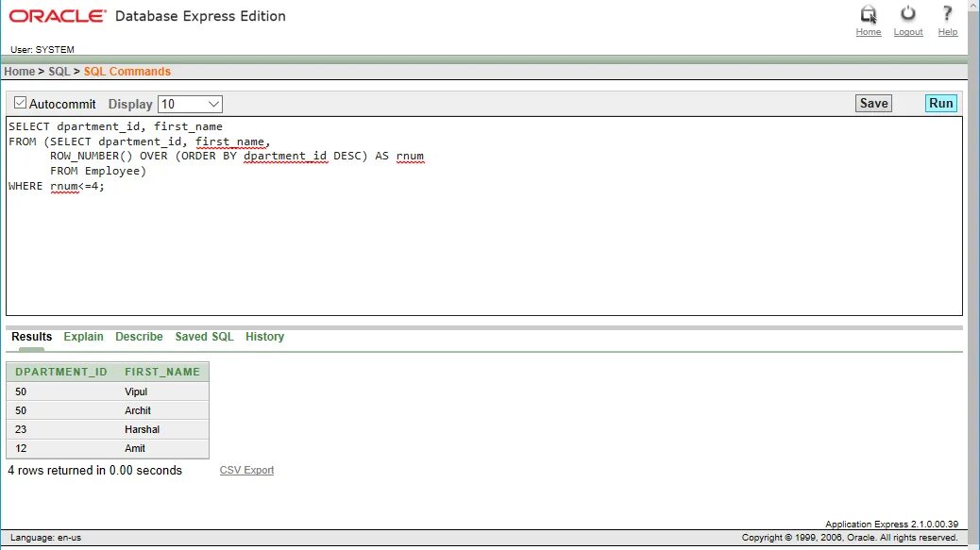Click the Oracle copyright footer text
Screen dimensions: 980x550
point(850,538)
